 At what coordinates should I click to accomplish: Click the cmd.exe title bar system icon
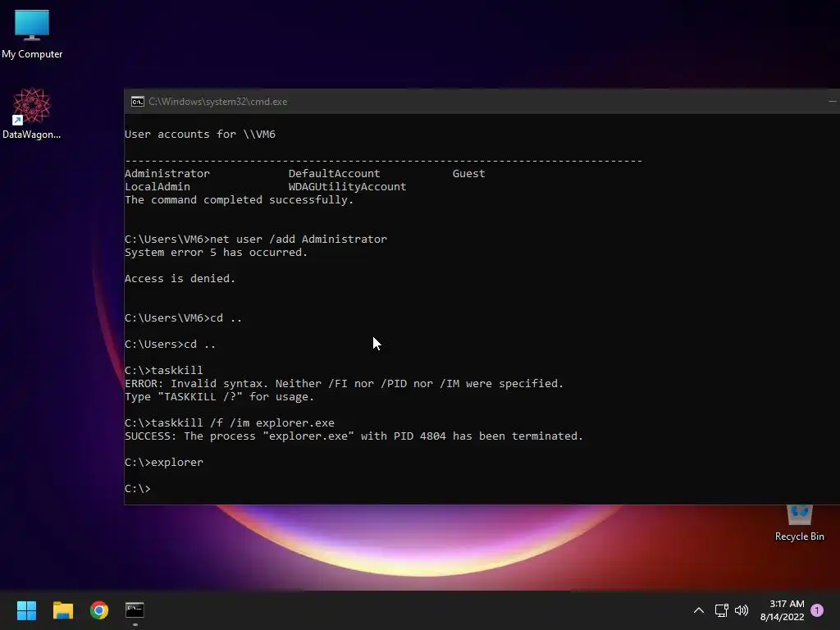coord(138,102)
